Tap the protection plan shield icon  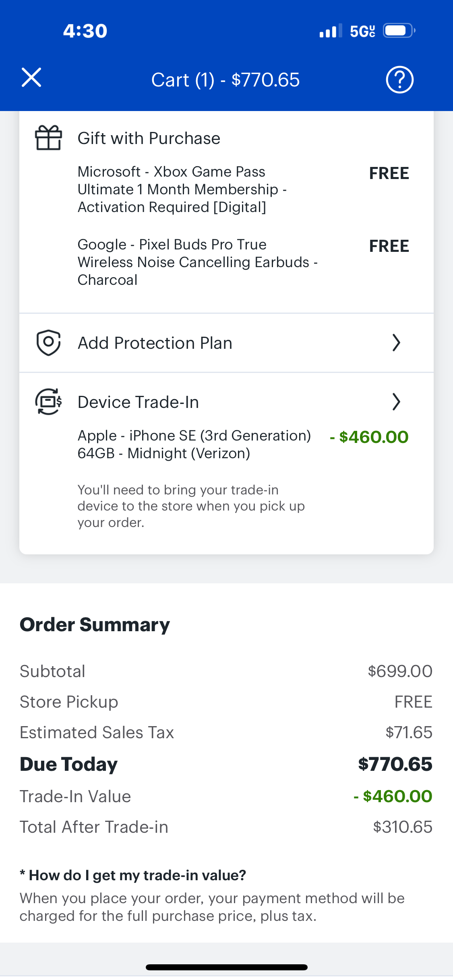click(x=49, y=343)
